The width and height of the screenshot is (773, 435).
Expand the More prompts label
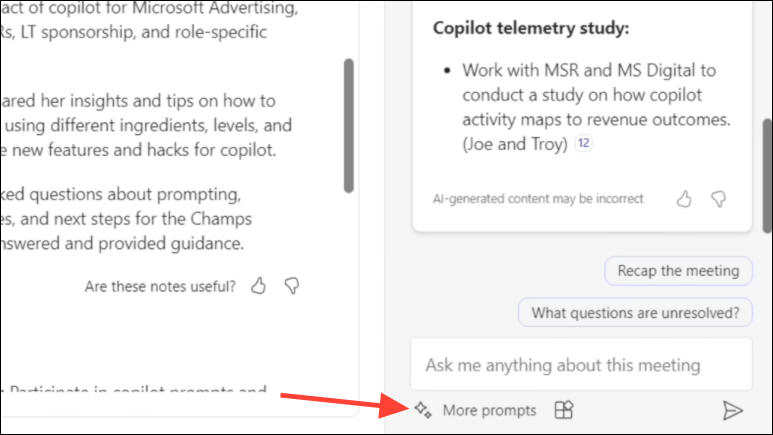pos(489,410)
